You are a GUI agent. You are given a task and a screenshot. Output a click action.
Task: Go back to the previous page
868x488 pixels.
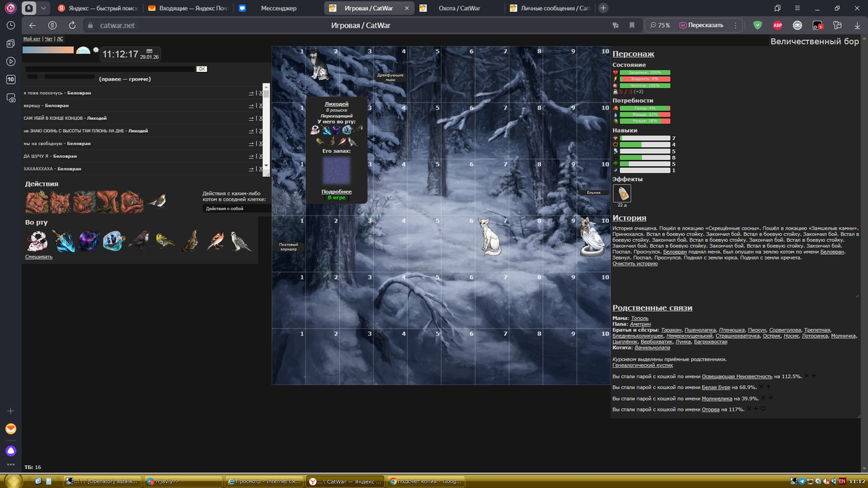pos(33,25)
